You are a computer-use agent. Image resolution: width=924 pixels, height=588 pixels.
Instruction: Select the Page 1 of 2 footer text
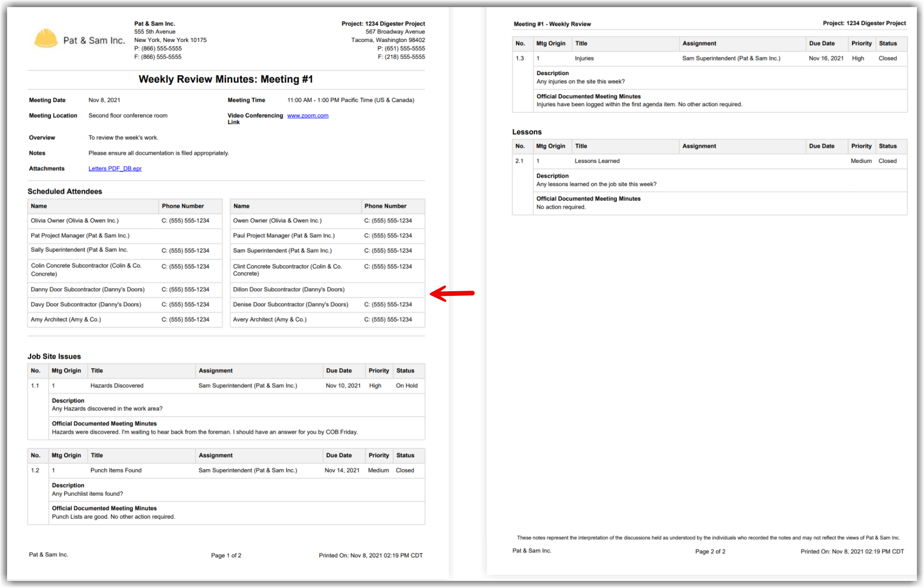click(x=226, y=555)
